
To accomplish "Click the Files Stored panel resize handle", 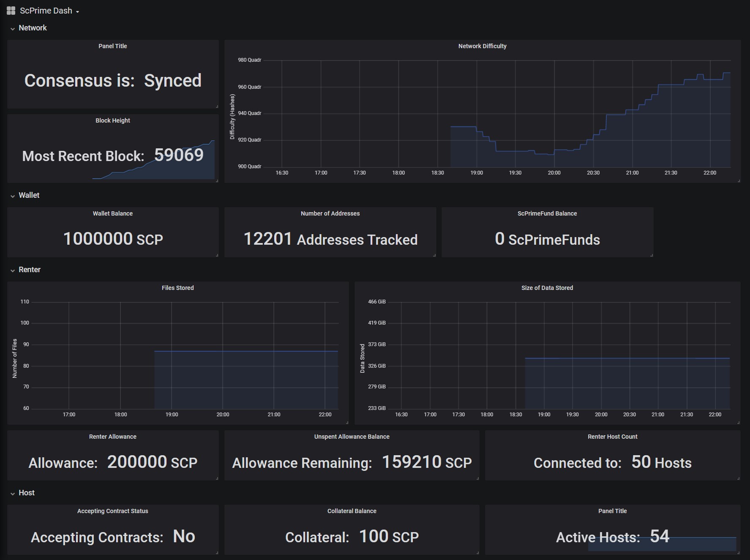I will coord(347,423).
